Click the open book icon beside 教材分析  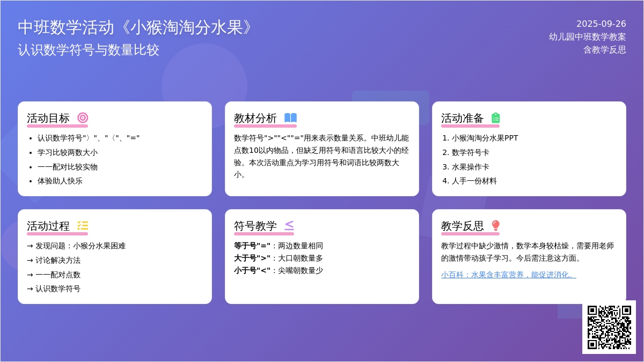point(290,118)
